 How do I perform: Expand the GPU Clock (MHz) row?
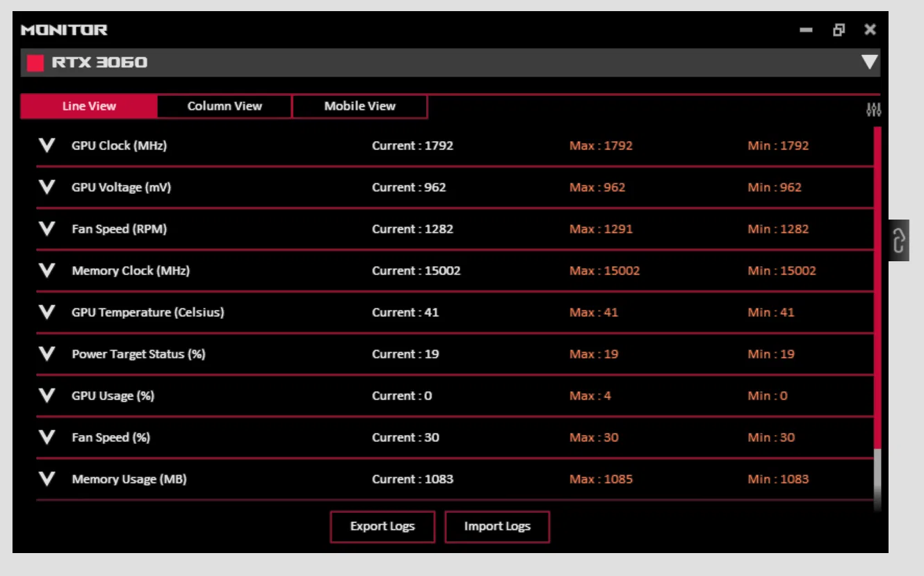[x=47, y=145]
